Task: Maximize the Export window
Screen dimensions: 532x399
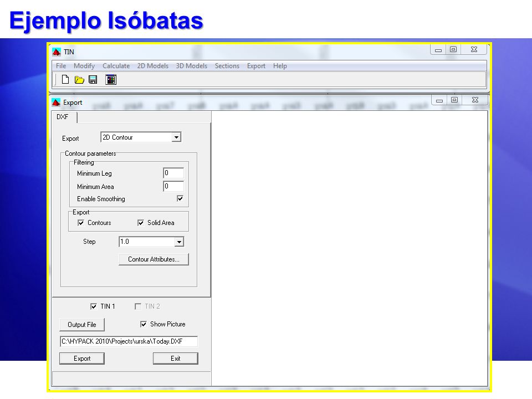Action: 454,100
